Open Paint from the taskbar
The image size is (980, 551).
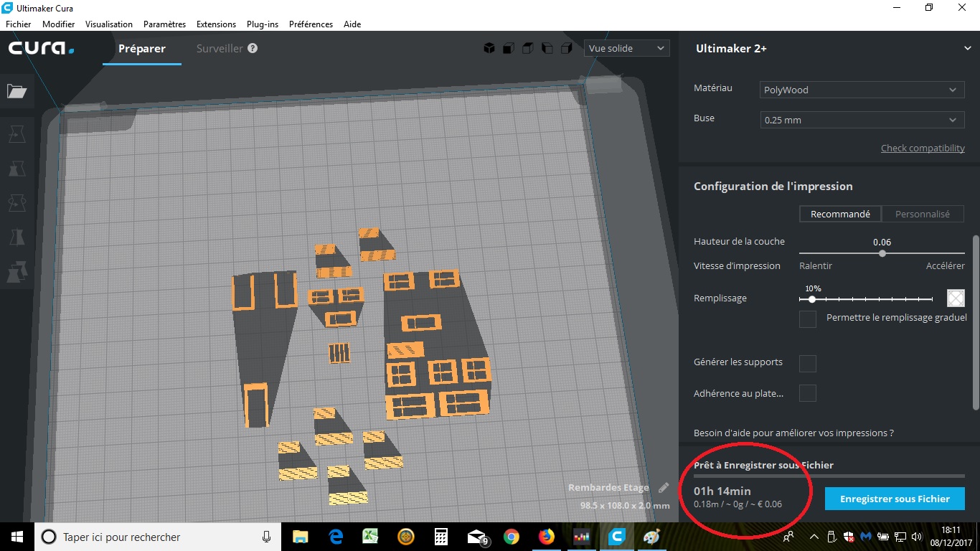pos(651,537)
